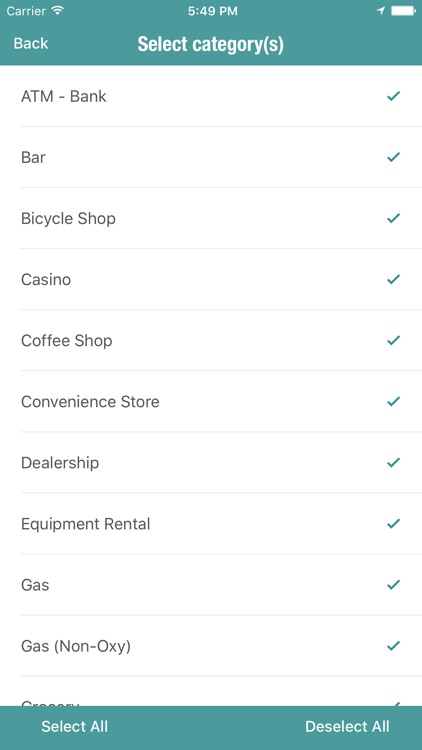Select the ATM - Bank category row
The height and width of the screenshot is (750, 422).
(211, 96)
